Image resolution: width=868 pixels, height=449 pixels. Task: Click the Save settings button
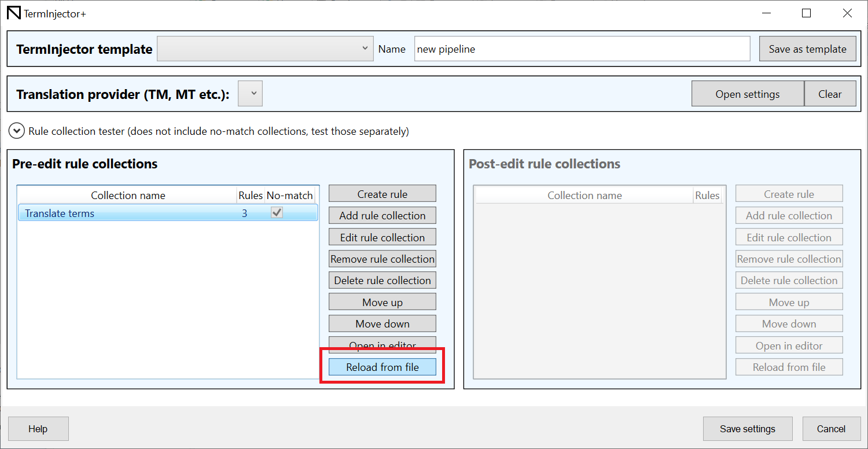pos(747,429)
